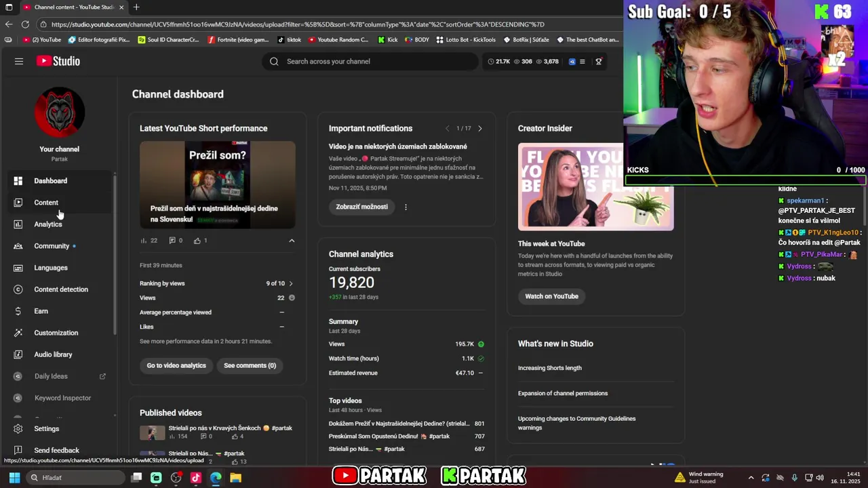Open the tiktok bookmark
868x488 pixels.
pyautogui.click(x=290, y=40)
